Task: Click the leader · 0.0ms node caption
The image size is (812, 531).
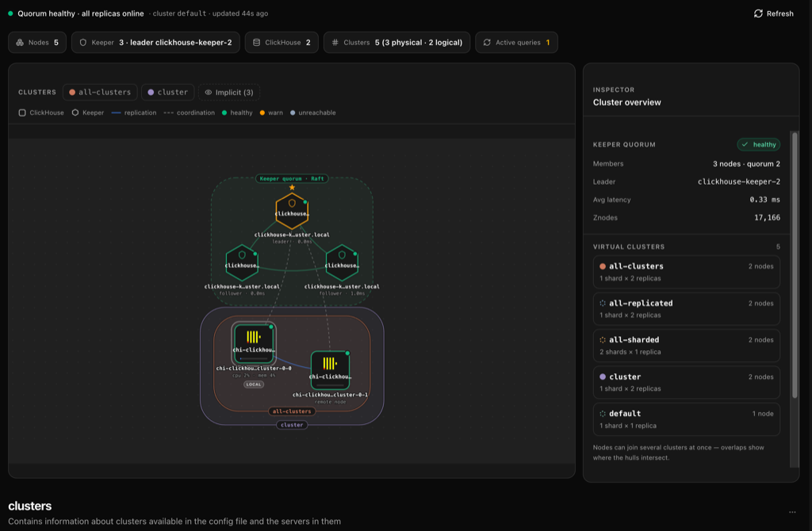Action: point(292,242)
